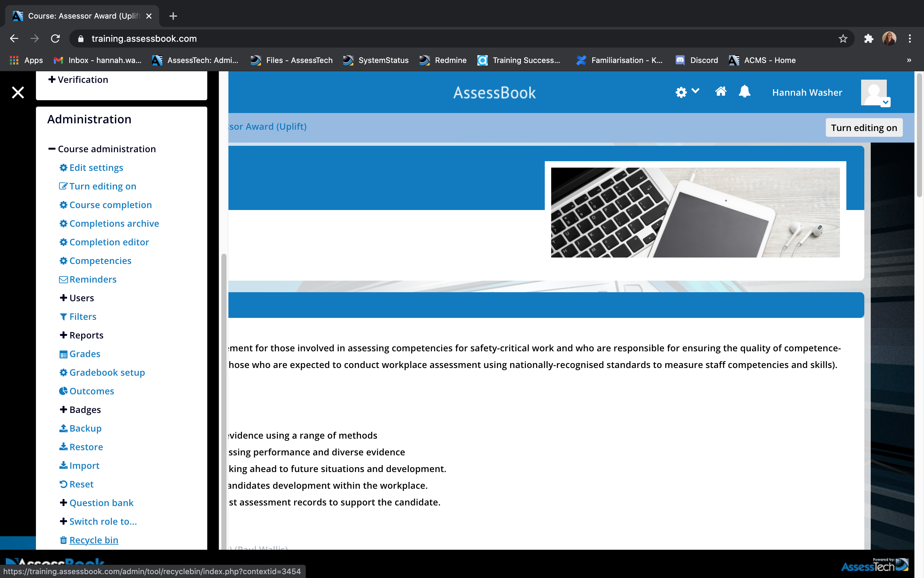Open course Import
This screenshot has height=578, width=924.
[84, 466]
